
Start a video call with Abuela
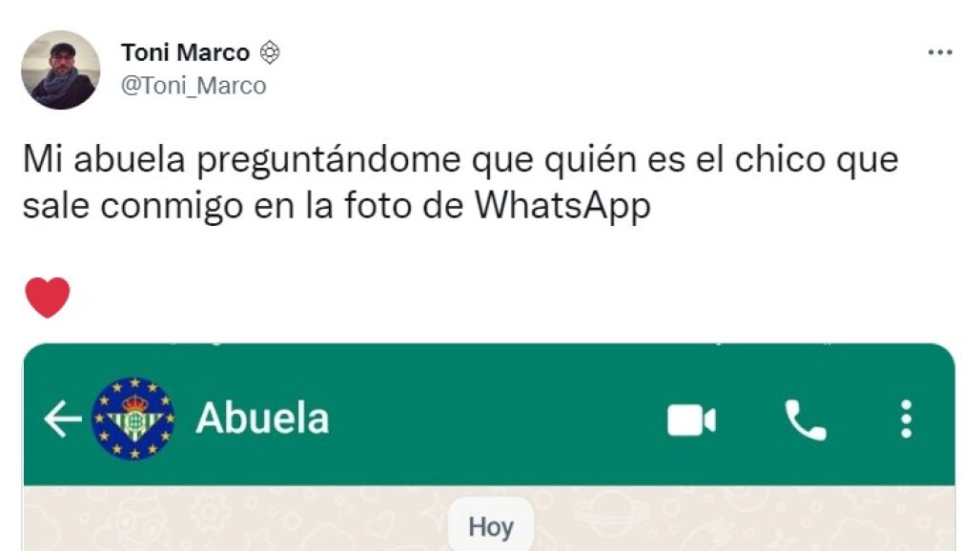(691, 419)
